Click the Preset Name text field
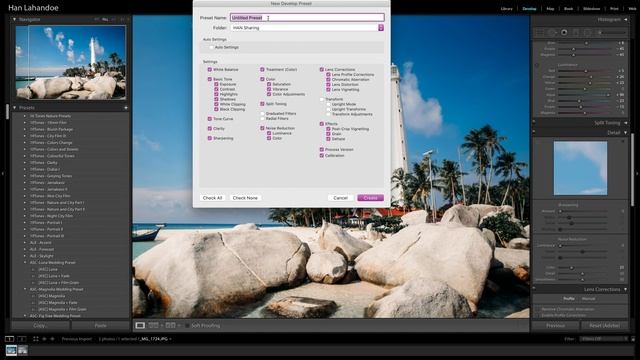The width and height of the screenshot is (640, 360). [x=307, y=18]
